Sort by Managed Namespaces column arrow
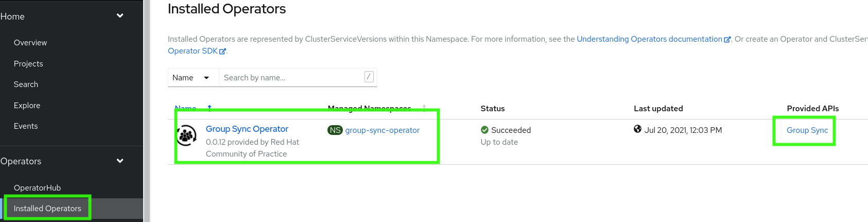This screenshot has height=222, width=868. (424, 108)
